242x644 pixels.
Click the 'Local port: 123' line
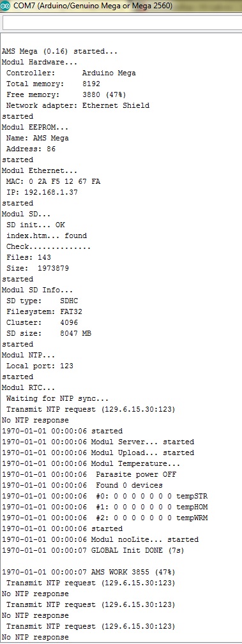click(40, 366)
